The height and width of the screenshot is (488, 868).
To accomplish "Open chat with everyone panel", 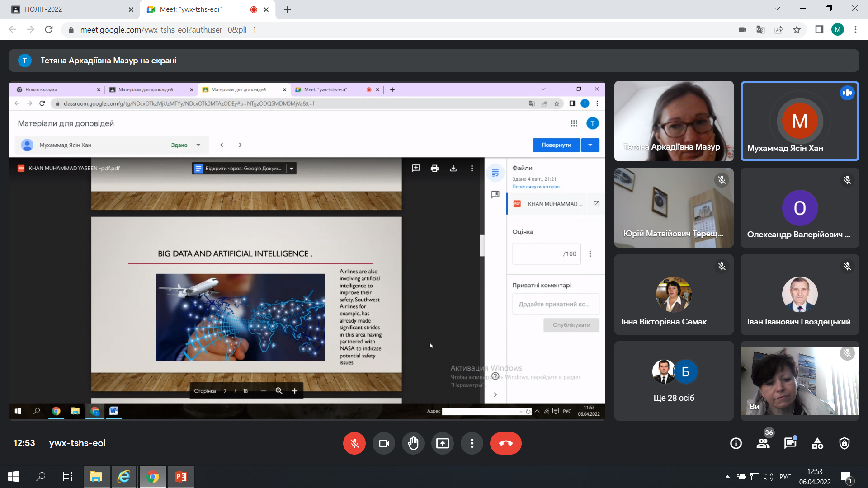I will point(790,443).
